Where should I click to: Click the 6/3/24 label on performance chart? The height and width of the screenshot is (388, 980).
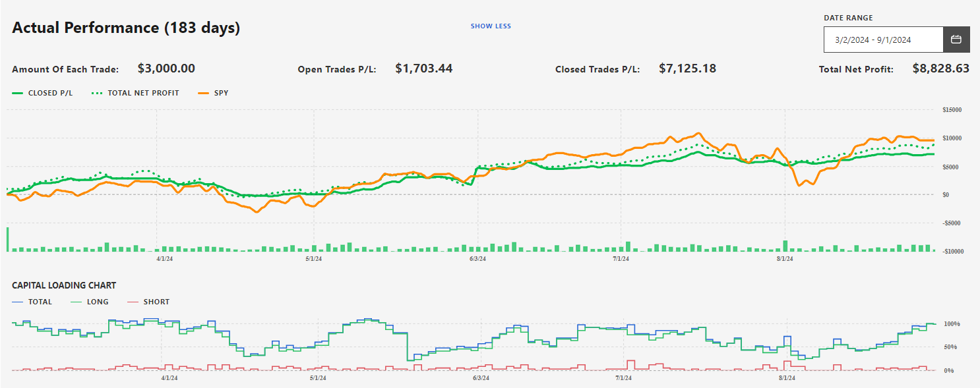[x=477, y=259]
